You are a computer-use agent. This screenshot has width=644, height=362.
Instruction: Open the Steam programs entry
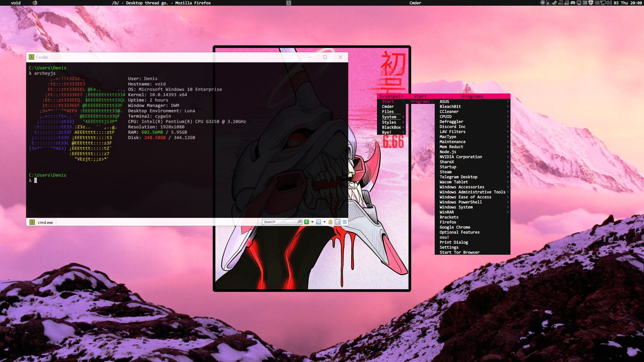473,172
